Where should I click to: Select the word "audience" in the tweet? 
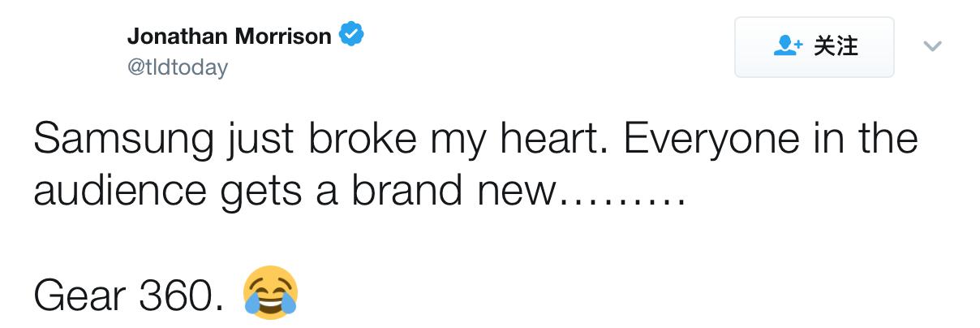[121, 192]
